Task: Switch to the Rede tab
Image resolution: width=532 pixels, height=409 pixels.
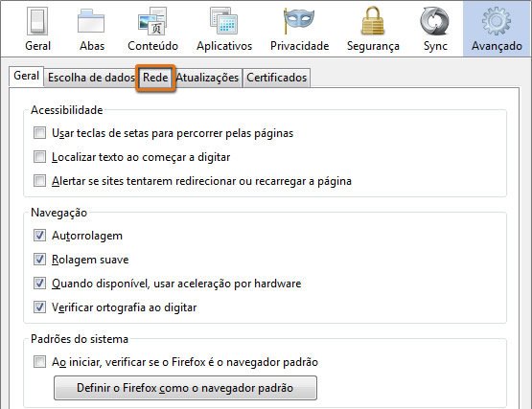Action: pos(155,78)
